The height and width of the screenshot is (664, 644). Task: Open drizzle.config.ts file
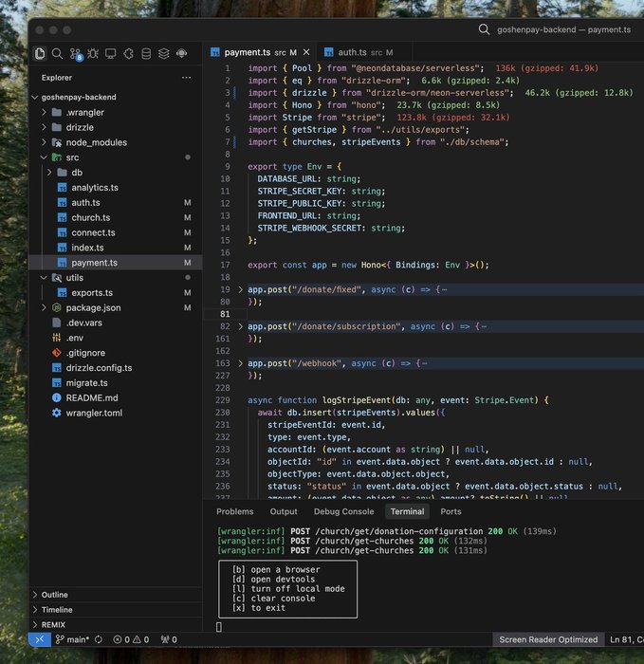point(115,368)
